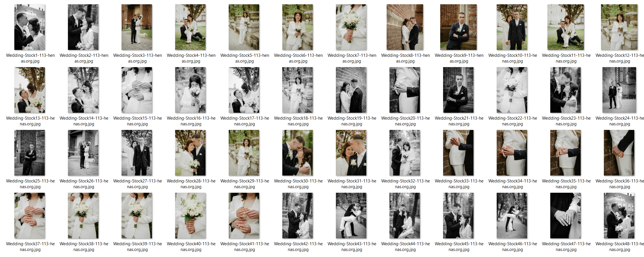The image size is (644, 257).
Task: Select the Wedding-Stock29 photo thumbnail
Action: pyautogui.click(x=244, y=153)
